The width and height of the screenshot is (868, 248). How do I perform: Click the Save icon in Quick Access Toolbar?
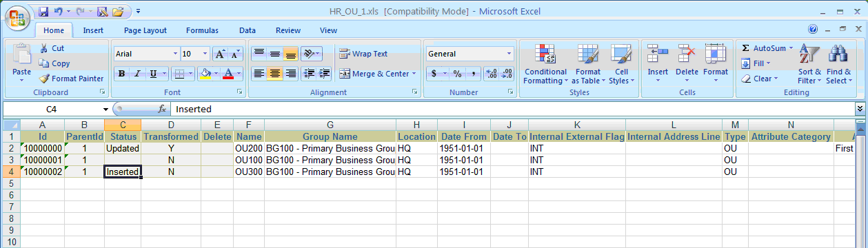point(43,12)
